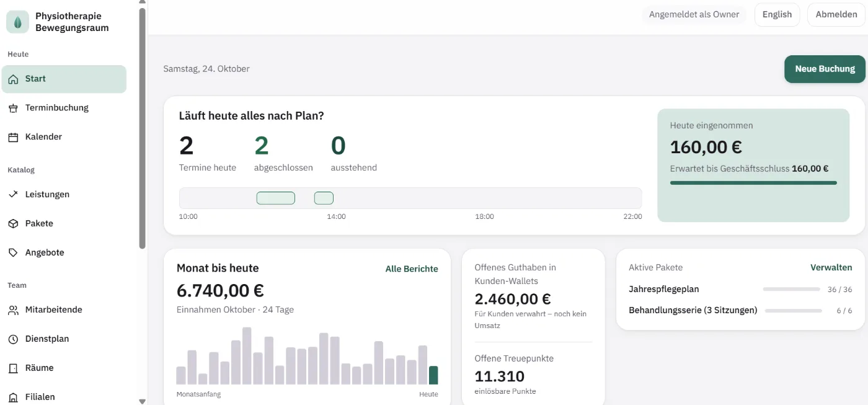This screenshot has height=405, width=868.
Task: Click the Aktive Pakete heading
Action: tap(655, 267)
